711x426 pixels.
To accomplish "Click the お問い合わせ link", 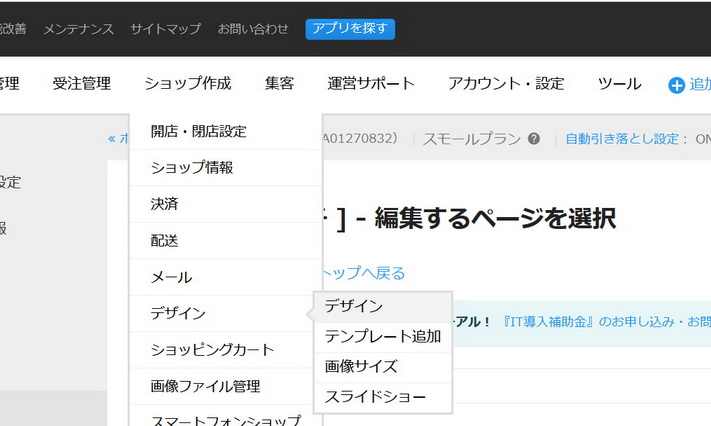I will [253, 29].
